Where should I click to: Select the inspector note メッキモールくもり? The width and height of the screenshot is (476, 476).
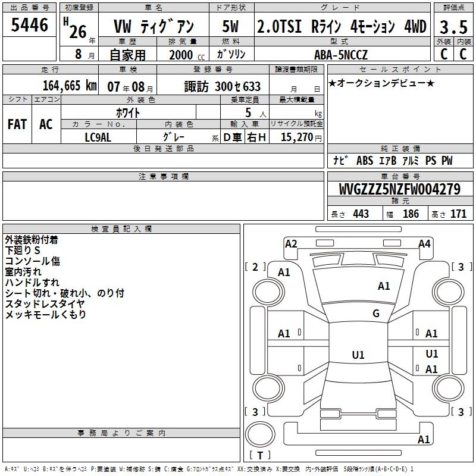(46, 314)
